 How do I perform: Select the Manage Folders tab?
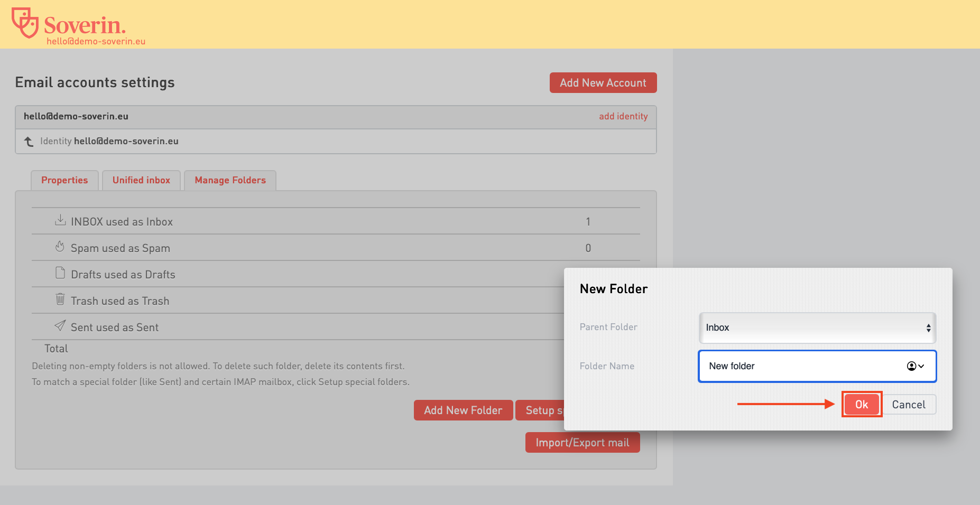pos(230,180)
